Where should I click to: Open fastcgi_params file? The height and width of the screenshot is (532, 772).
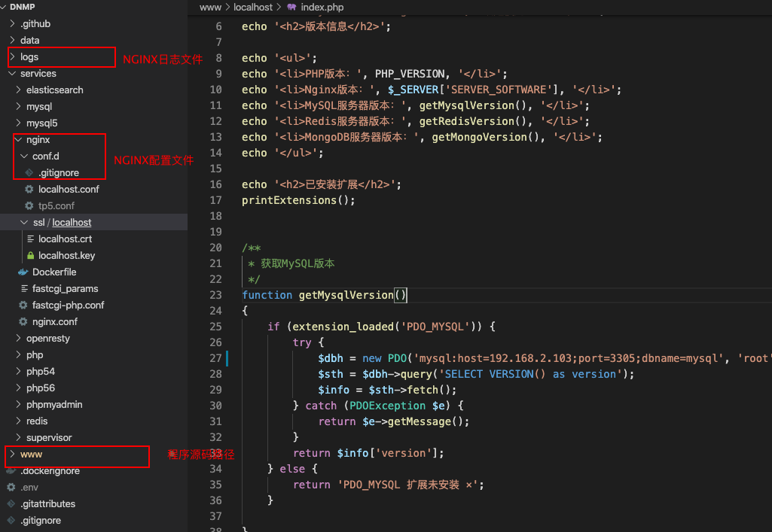pos(65,289)
